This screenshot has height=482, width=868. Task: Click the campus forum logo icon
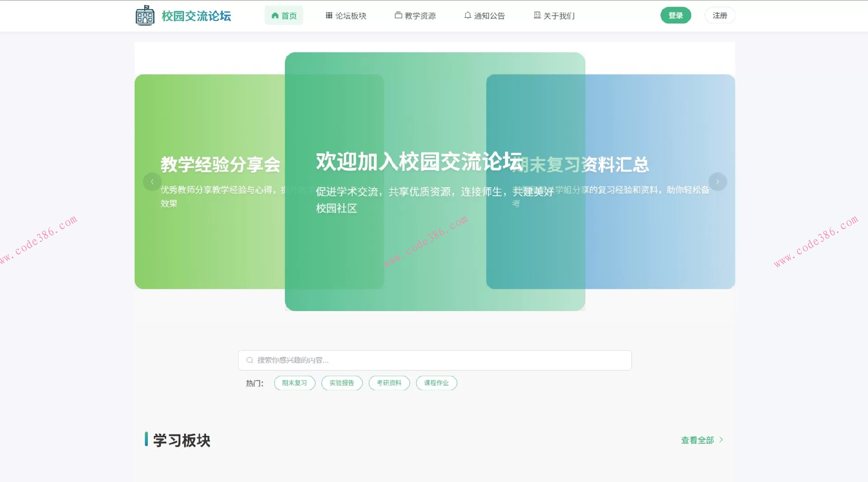pyautogui.click(x=144, y=15)
